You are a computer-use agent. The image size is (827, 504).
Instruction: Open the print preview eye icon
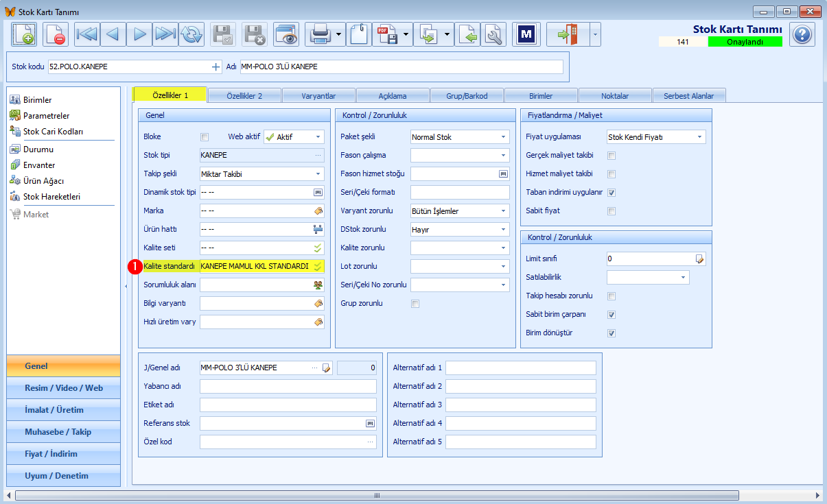(286, 34)
